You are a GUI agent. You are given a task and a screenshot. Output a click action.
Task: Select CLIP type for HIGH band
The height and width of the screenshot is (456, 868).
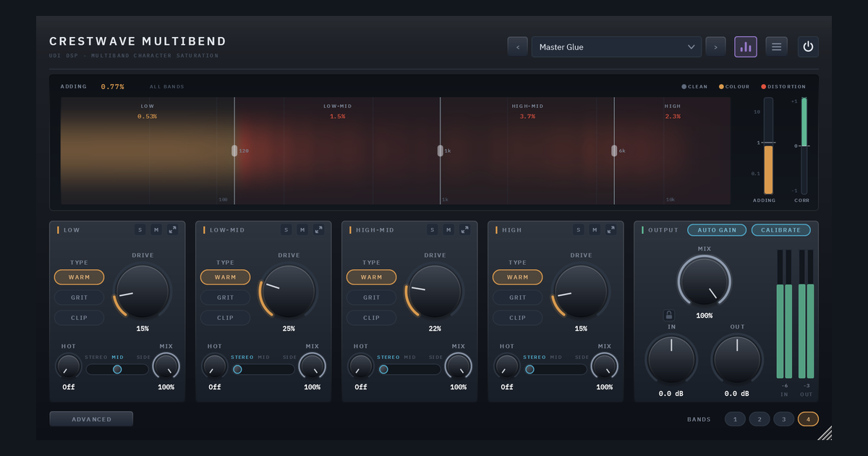click(x=517, y=318)
